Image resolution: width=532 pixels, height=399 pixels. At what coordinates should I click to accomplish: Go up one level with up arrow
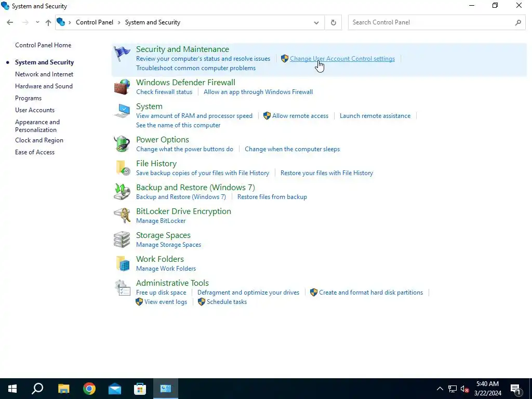[48, 22]
